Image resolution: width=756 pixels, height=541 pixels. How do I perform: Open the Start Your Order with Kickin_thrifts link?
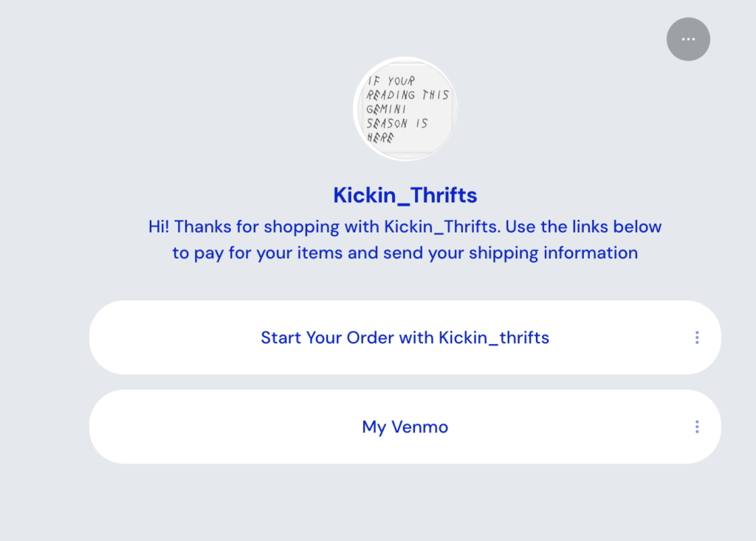[405, 337]
